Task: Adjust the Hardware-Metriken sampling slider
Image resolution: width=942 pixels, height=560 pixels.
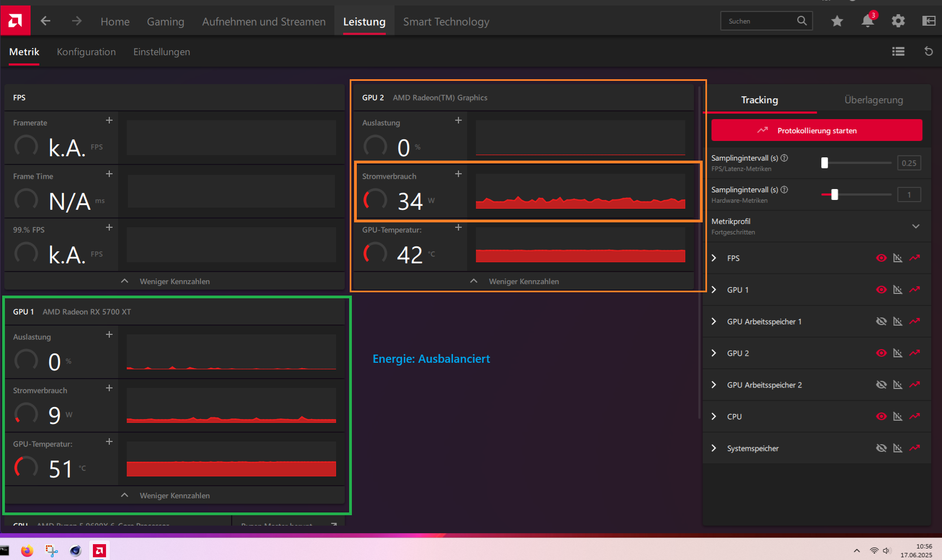Action: (x=856, y=194)
